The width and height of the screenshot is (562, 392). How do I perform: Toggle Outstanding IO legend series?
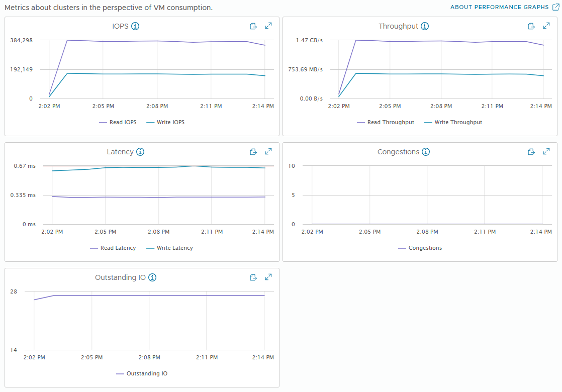pyautogui.click(x=142, y=373)
